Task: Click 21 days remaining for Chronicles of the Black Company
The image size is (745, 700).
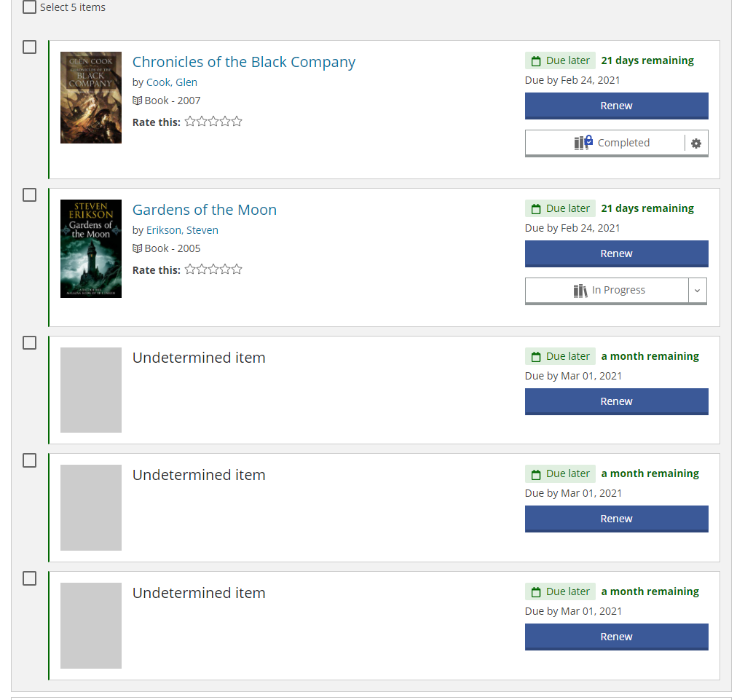Action: click(x=647, y=60)
